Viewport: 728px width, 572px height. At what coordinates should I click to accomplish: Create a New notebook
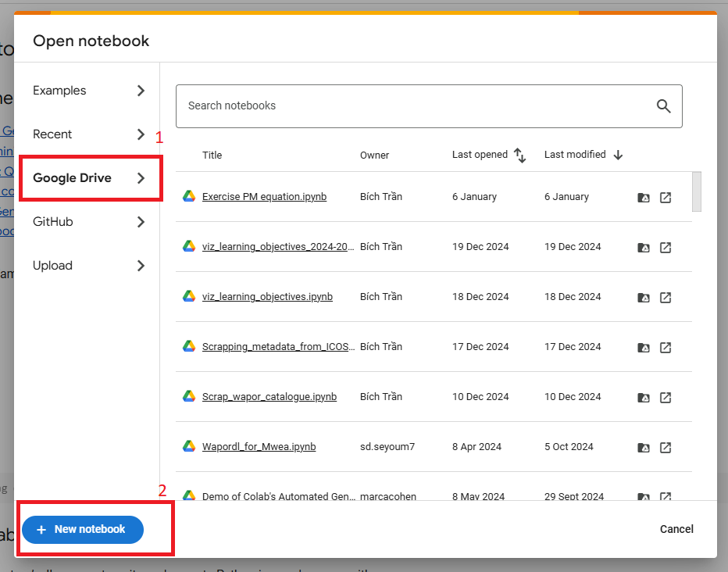[83, 530]
